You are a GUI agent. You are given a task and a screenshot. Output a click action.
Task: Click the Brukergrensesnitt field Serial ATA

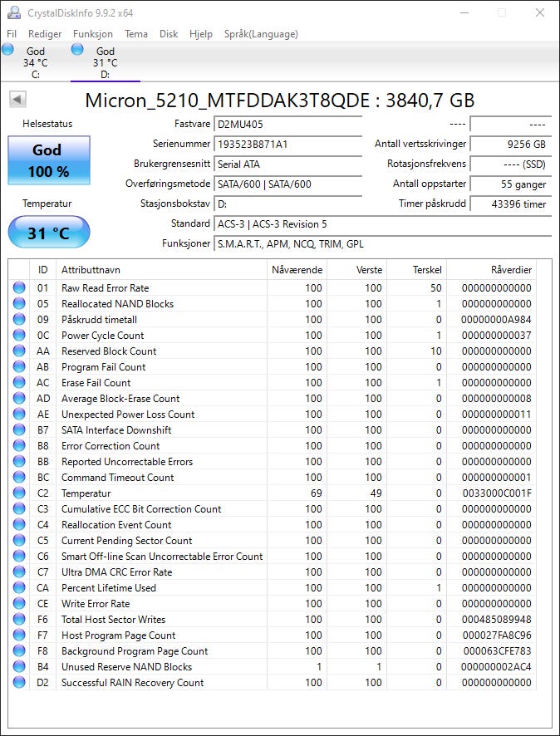click(287, 164)
